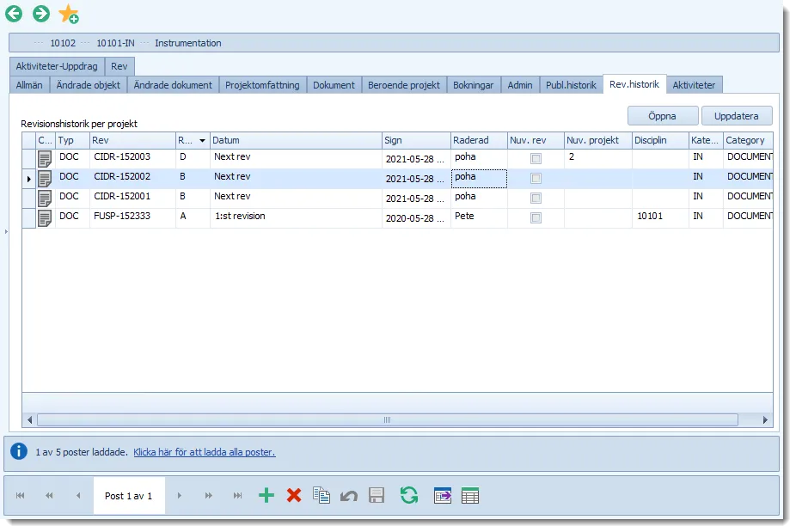Click the green back arrow icon

14,14
